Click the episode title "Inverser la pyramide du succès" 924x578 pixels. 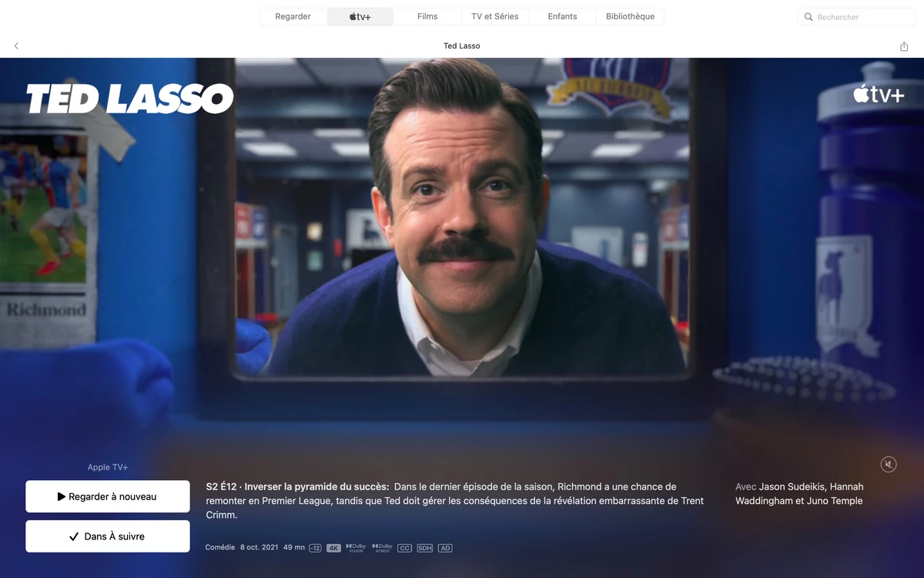[x=316, y=487]
